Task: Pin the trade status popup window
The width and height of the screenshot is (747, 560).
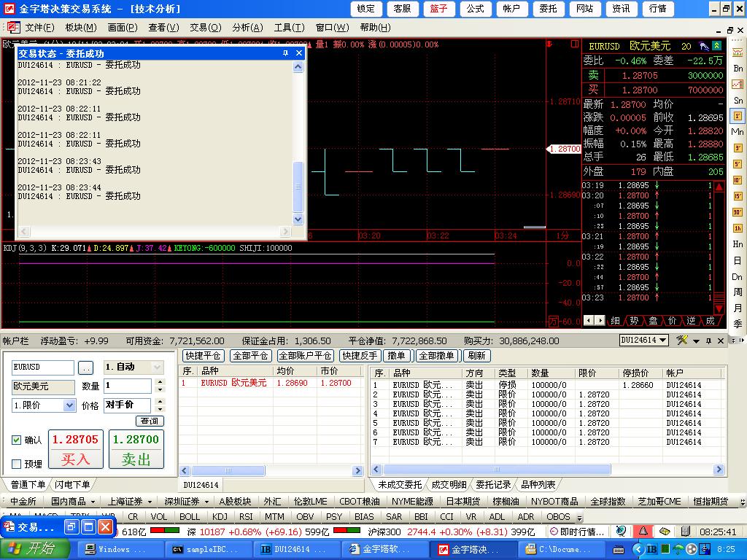Action: coord(285,53)
